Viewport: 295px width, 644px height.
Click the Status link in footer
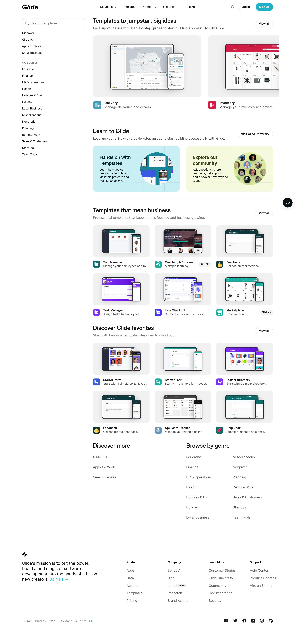85,621
